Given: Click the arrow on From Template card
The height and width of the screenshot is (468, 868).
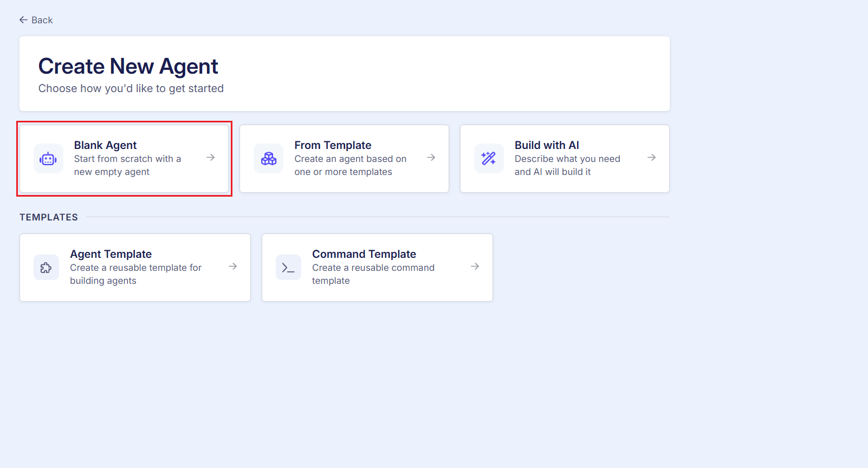Looking at the screenshot, I should pos(431,158).
